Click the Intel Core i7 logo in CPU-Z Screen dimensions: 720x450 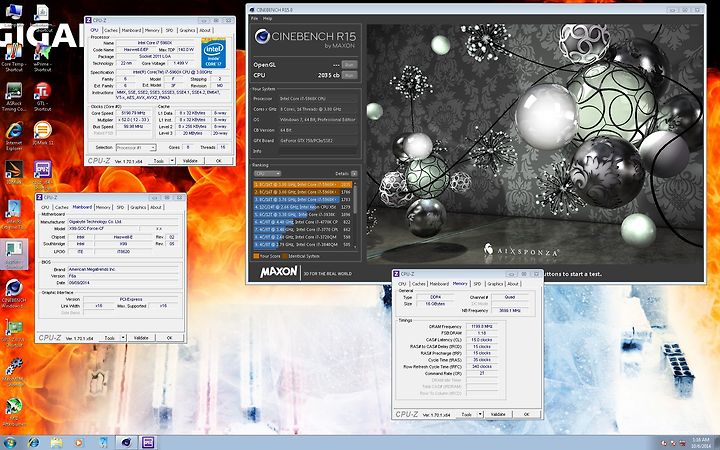coord(214,54)
